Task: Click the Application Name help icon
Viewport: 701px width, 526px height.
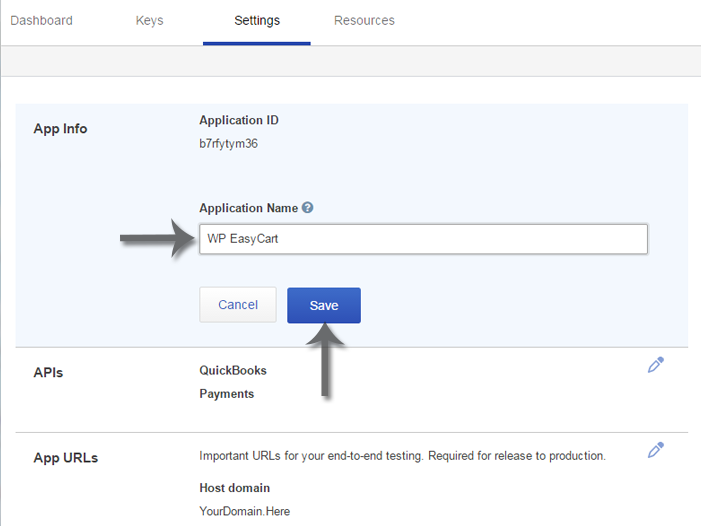Action: pos(308,208)
